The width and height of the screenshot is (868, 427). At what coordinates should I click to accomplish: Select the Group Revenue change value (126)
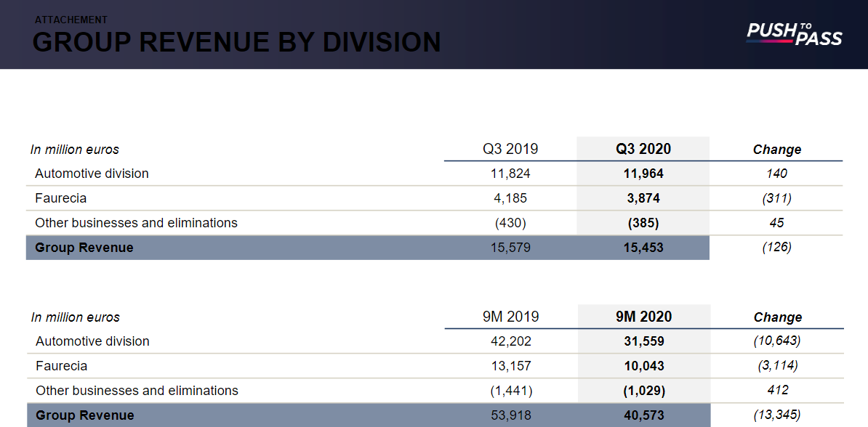(776, 247)
